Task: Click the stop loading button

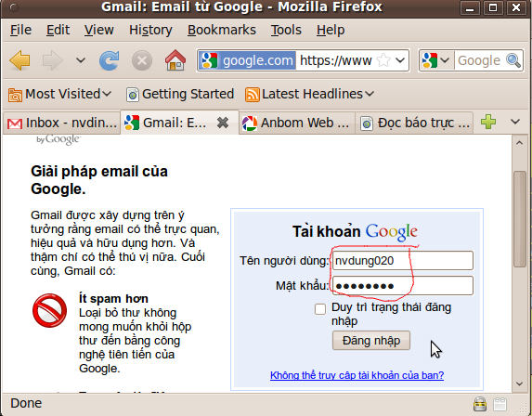Action: click(x=142, y=60)
